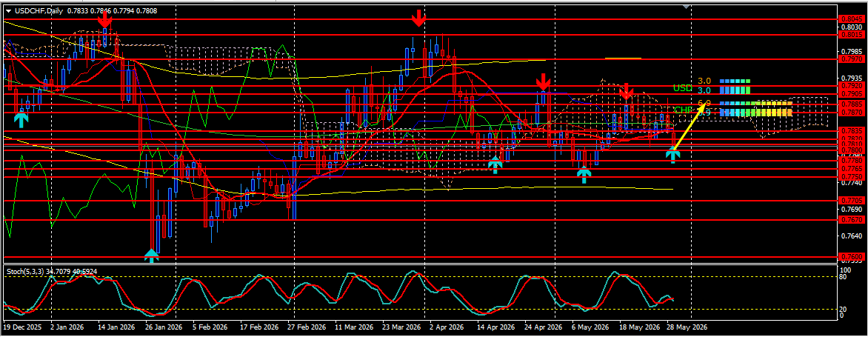This screenshot has height=337, width=868.
Task: Click the 0.7780 red price label
Action: click(852, 161)
